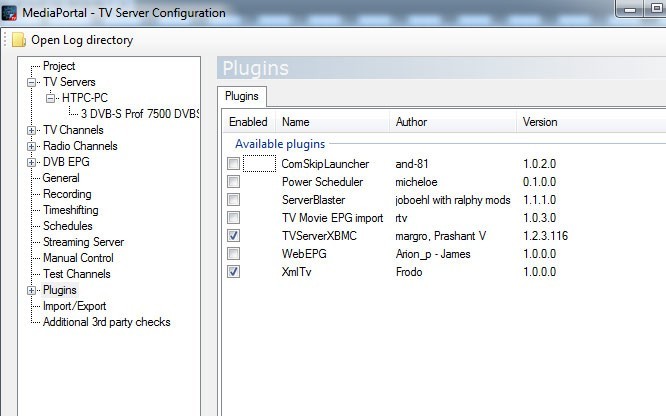Viewport: 666px width, 416px height.
Task: Click the MediaPortal app icon in title bar
Action: (11, 13)
